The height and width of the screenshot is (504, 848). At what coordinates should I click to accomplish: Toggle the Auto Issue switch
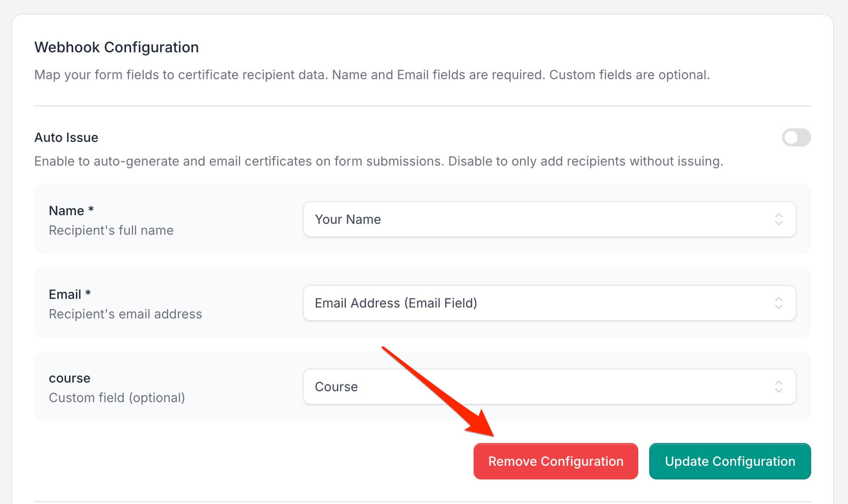click(x=796, y=137)
